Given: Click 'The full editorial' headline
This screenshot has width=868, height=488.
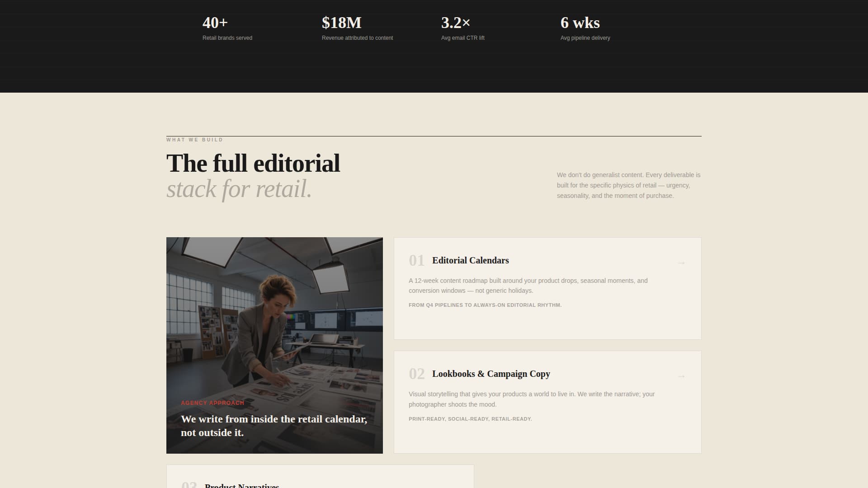Looking at the screenshot, I should pos(253,163).
